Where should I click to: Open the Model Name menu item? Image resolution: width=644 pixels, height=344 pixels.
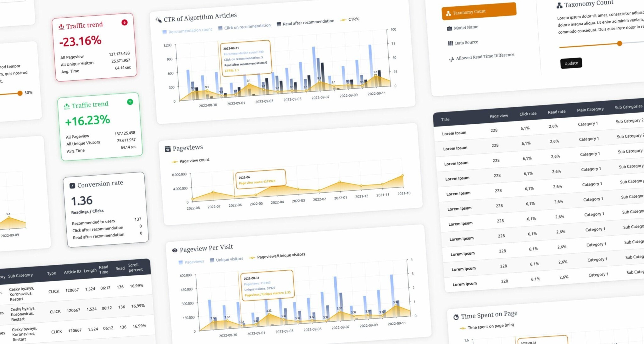pos(463,28)
